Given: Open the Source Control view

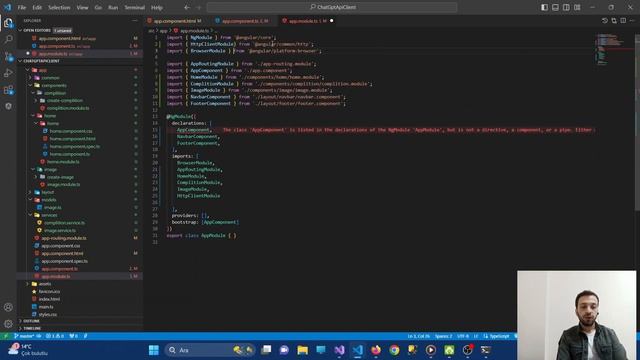Looking at the screenshot, I should (8, 56).
